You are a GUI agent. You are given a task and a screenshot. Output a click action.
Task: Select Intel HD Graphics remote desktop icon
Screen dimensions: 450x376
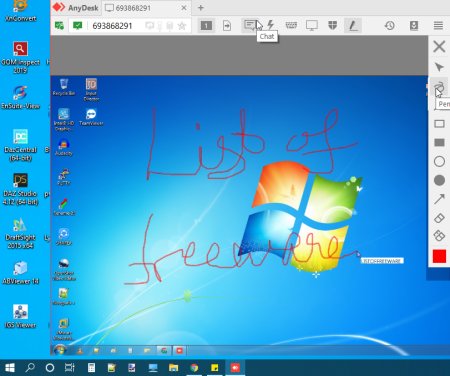[64, 119]
